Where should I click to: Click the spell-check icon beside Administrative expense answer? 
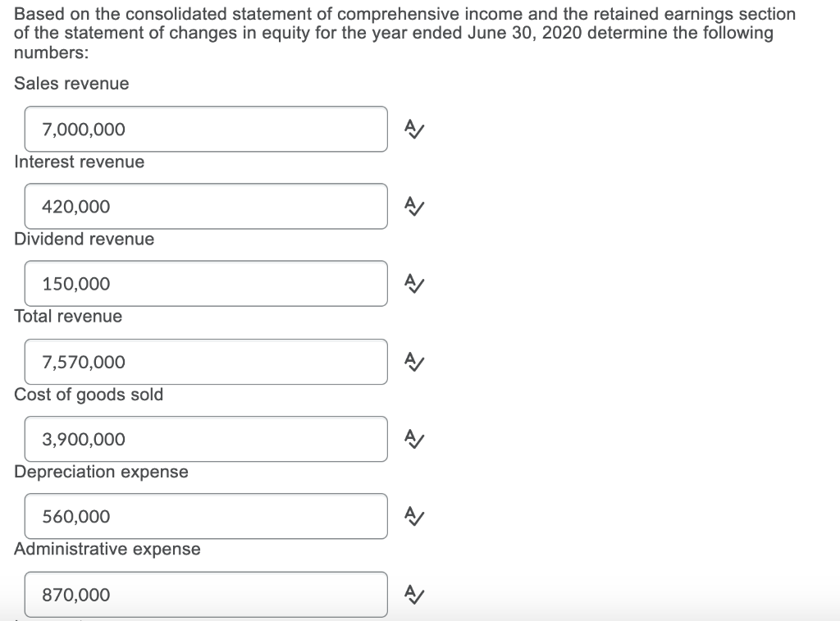click(413, 594)
